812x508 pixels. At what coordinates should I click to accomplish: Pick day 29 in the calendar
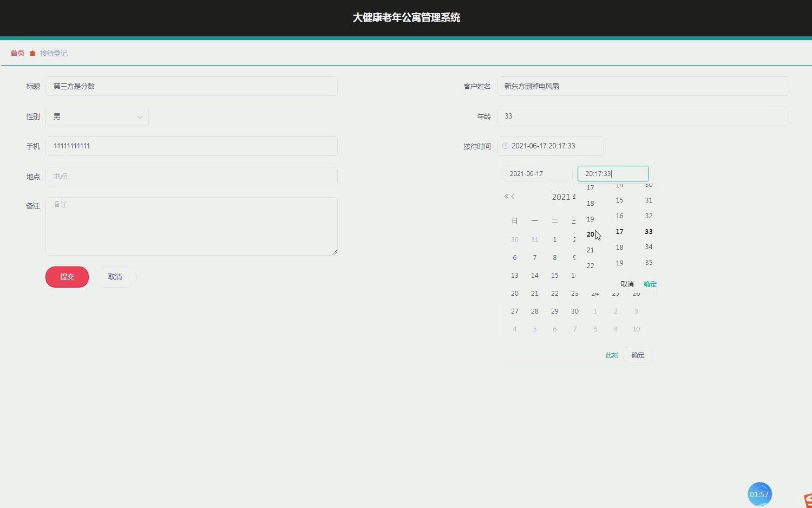pyautogui.click(x=554, y=311)
